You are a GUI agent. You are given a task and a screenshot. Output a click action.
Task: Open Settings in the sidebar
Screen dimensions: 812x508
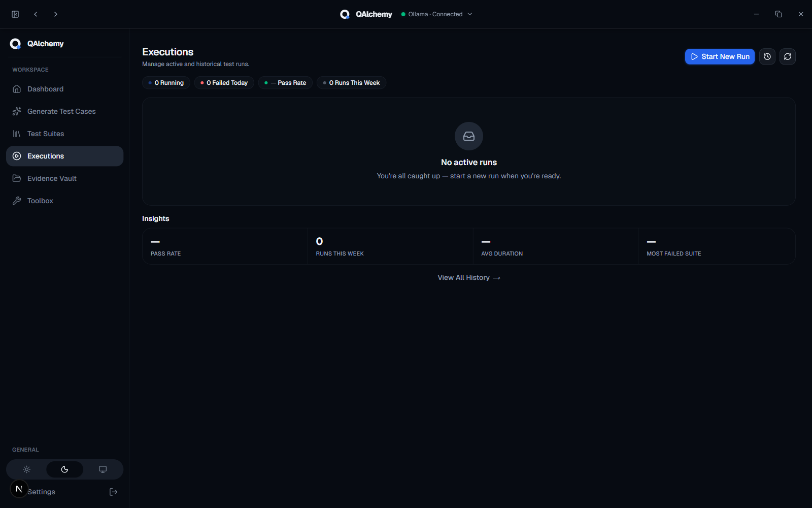click(x=42, y=492)
